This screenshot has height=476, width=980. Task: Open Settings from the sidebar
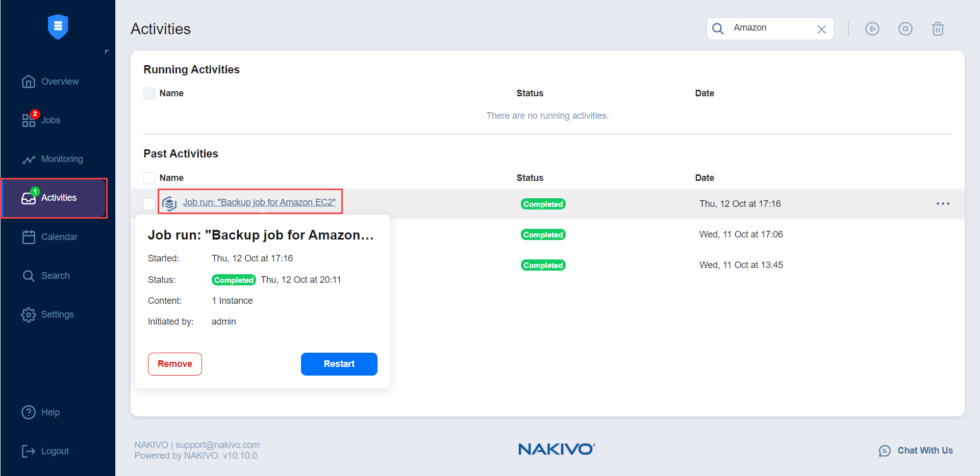pyautogui.click(x=57, y=314)
